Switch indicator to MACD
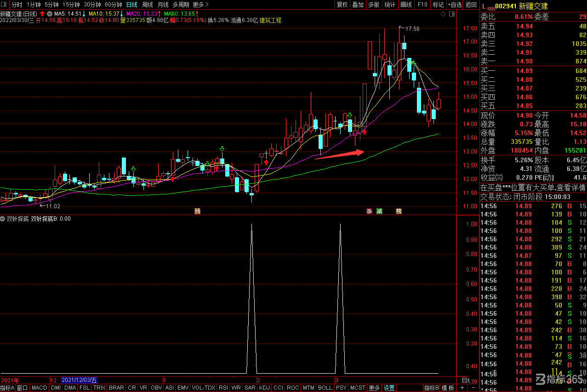Viewport: 587px width, 392px height. coord(40,388)
